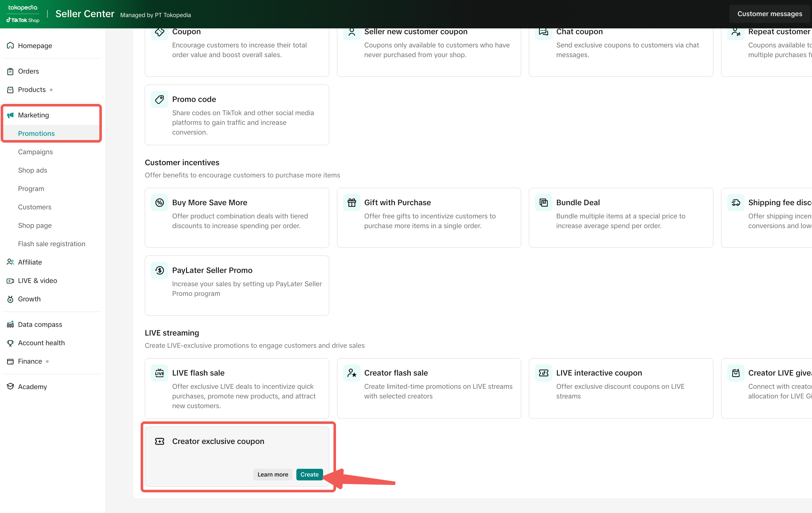Select Flash sale registration menu item

pyautogui.click(x=52, y=244)
